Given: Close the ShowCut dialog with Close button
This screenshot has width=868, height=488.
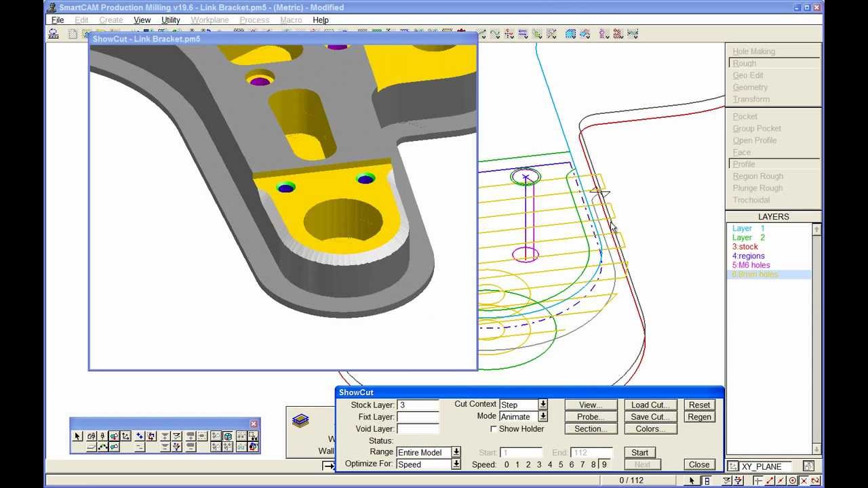Looking at the screenshot, I should 699,464.
